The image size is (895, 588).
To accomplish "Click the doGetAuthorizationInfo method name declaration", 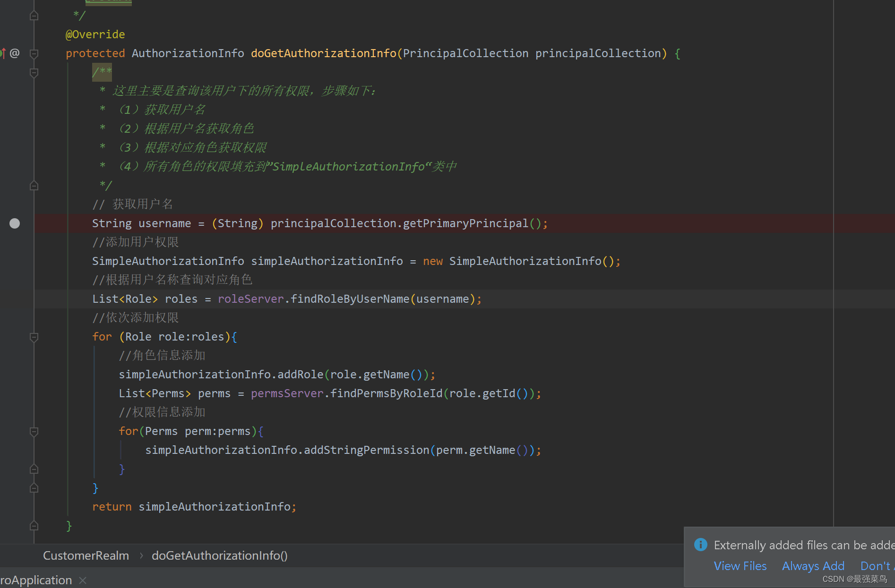I will 324,53.
